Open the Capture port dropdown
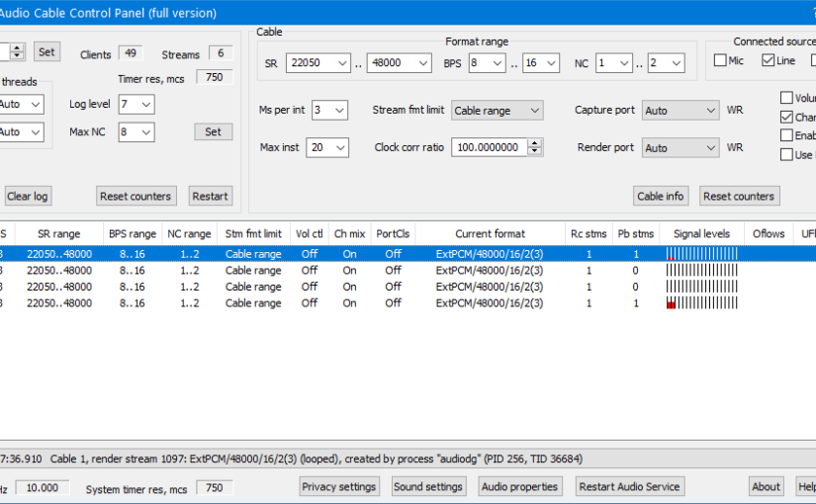Viewport: 816px width, 504px height. [x=680, y=111]
